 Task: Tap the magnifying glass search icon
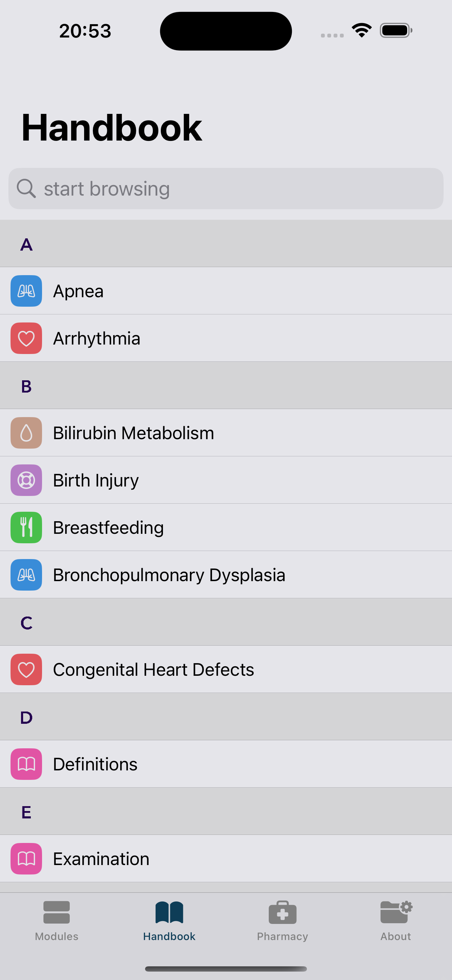[26, 189]
